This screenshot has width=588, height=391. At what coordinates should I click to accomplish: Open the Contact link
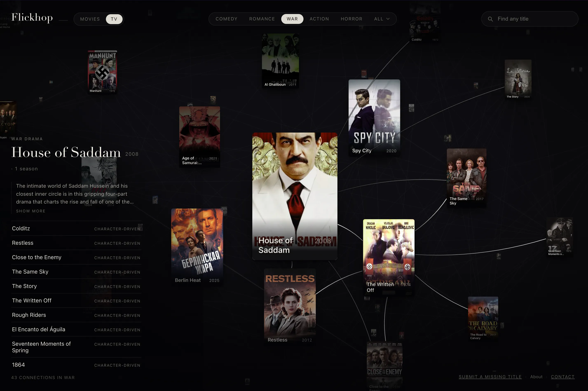[x=563, y=377]
